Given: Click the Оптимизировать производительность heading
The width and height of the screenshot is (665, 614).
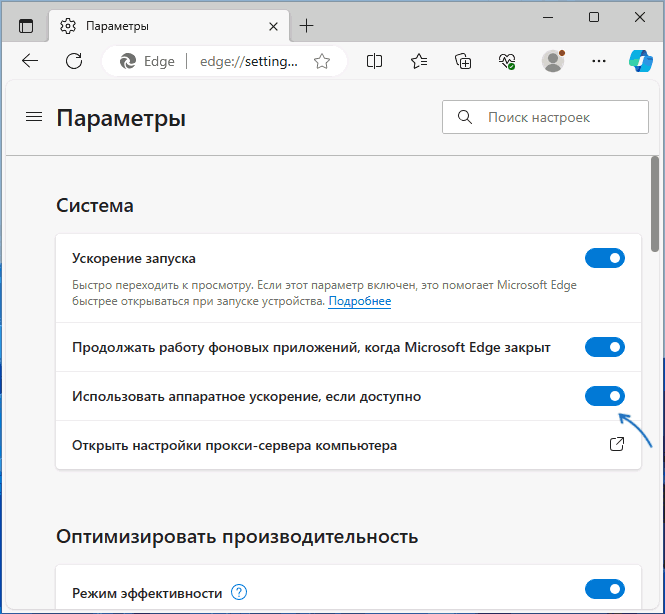Looking at the screenshot, I should click(237, 537).
